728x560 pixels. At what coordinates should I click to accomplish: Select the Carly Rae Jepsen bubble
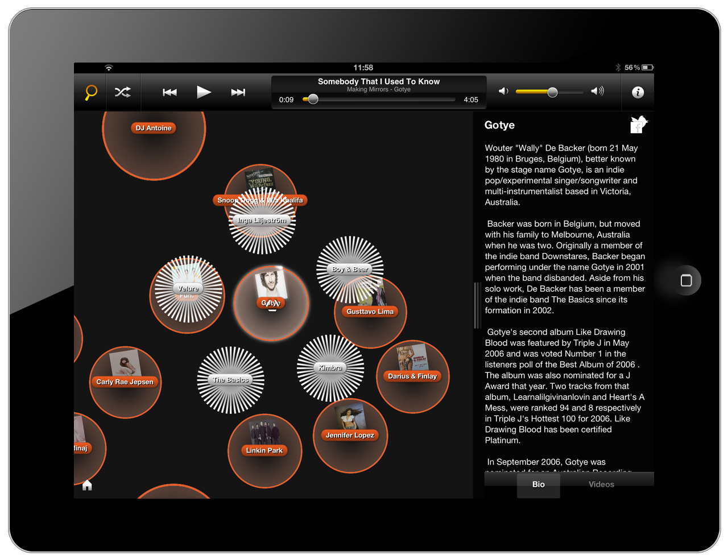click(125, 382)
